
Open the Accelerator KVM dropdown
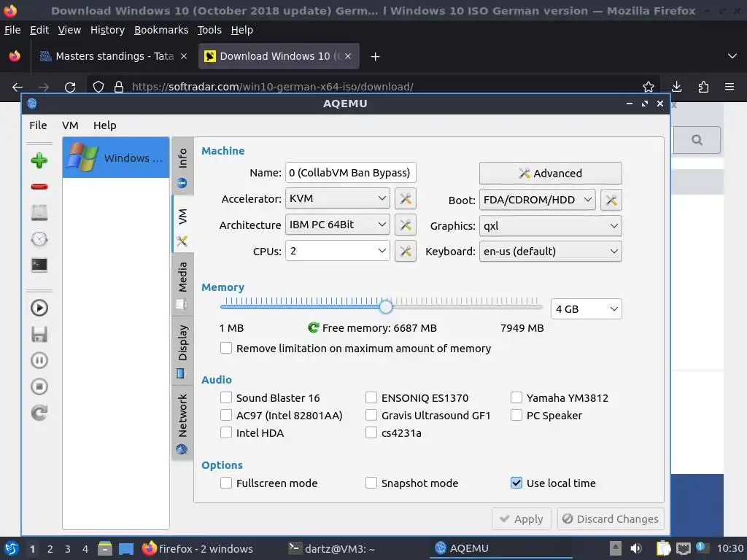pyautogui.click(x=337, y=198)
